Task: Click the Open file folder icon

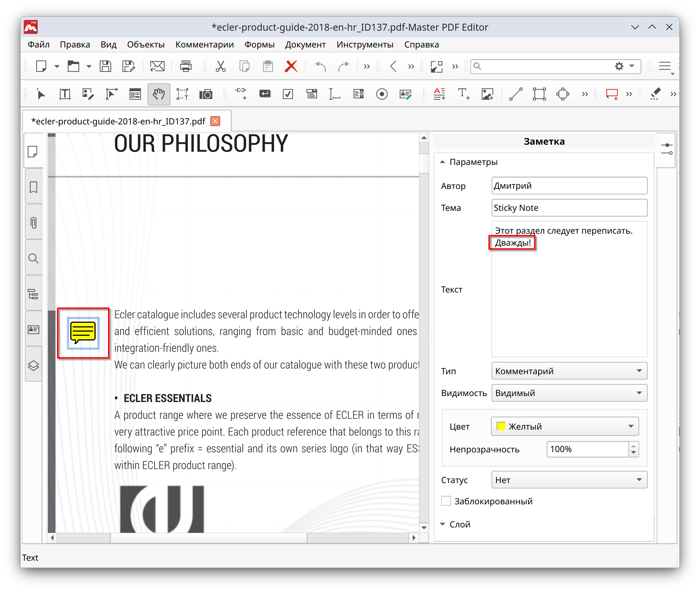Action: 73,66
